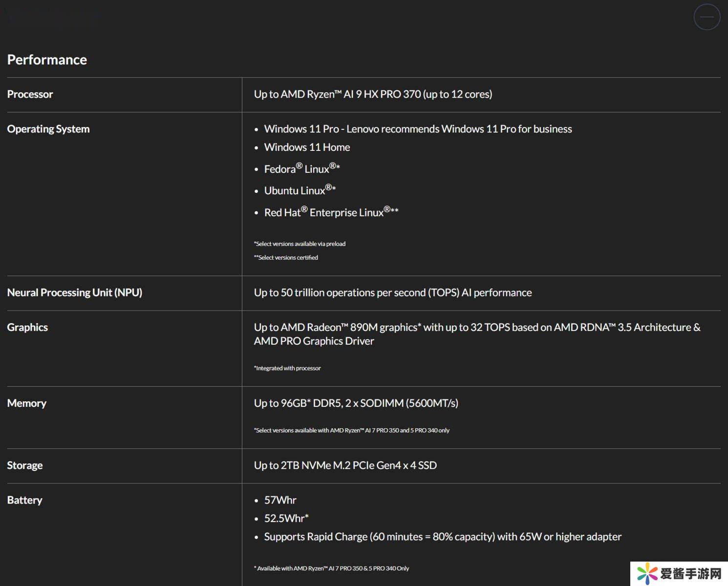Click the AMD Radeon 890M graphics description

[x=476, y=334]
